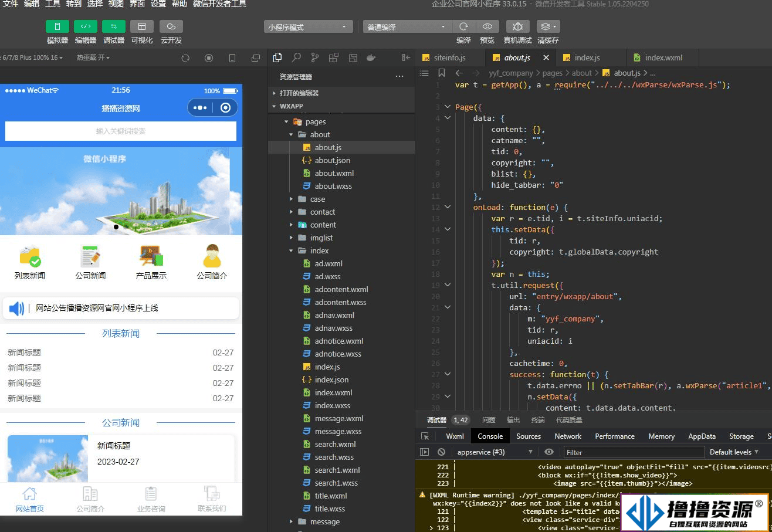Toggle the Editor panel button

86,26
